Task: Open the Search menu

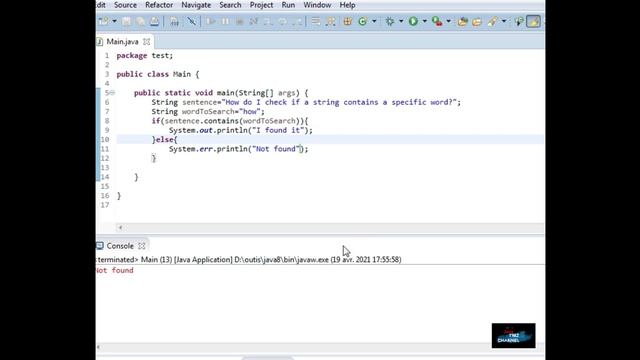Action: pyautogui.click(x=230, y=5)
